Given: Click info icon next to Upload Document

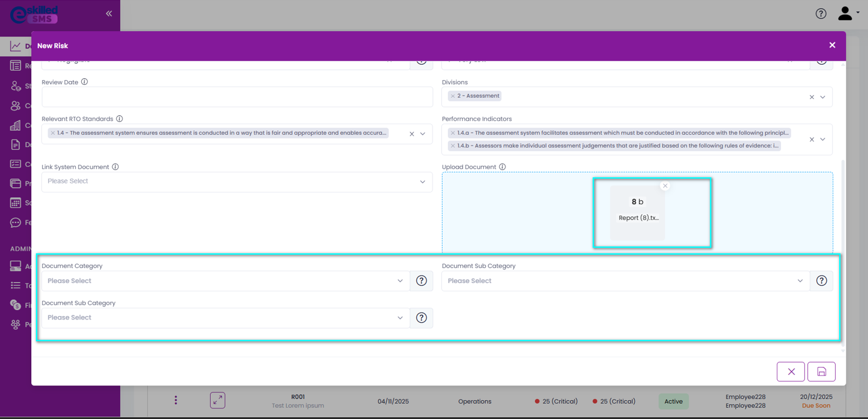Looking at the screenshot, I should coord(503,167).
